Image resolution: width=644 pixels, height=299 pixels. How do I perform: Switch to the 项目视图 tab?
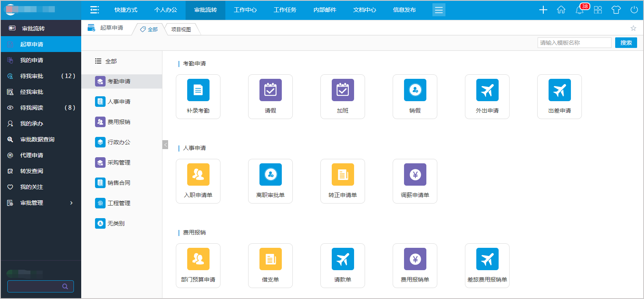pyautogui.click(x=181, y=29)
